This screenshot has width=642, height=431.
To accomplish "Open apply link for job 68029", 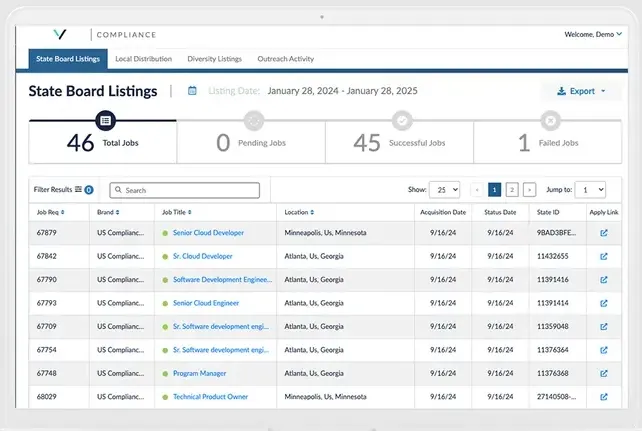I will [603, 397].
